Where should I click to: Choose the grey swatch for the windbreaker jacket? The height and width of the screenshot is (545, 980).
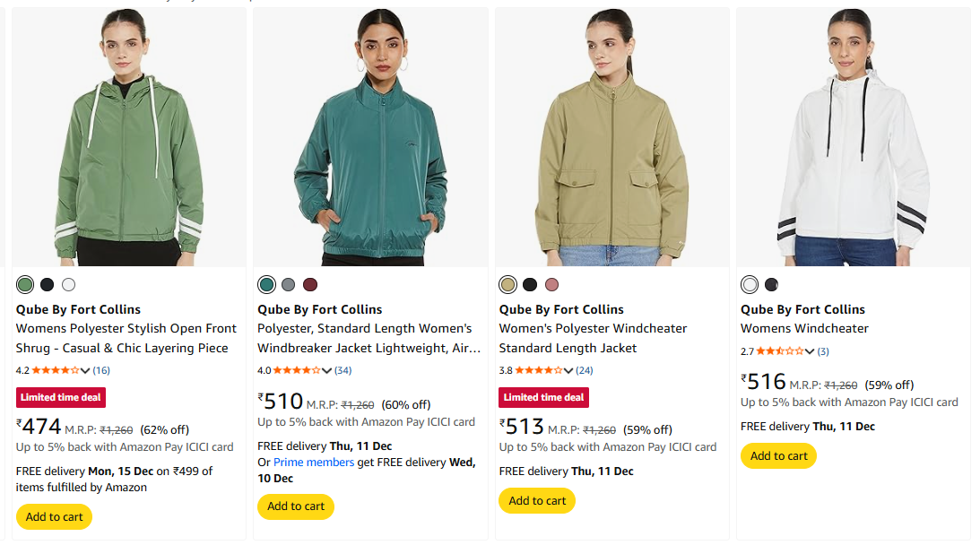[x=288, y=285]
